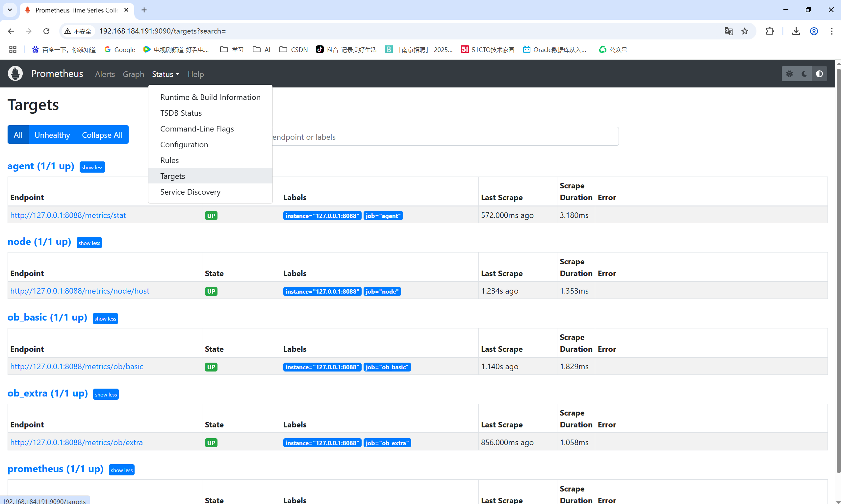This screenshot has height=504, width=841.
Task: Open the agent (1/1 up) heading link
Action: [x=41, y=166]
